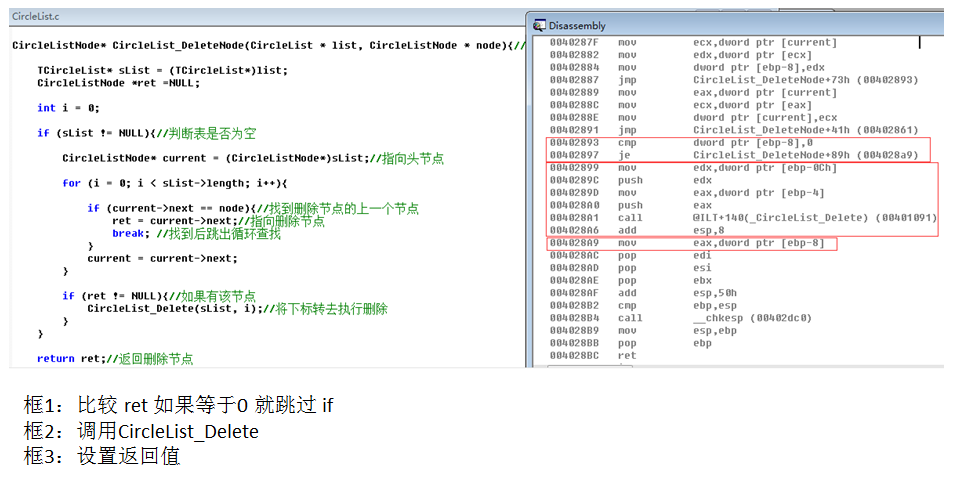This screenshot has height=482, width=958.
Task: Click the 'ret = current->next;' line
Action: [x=218, y=221]
